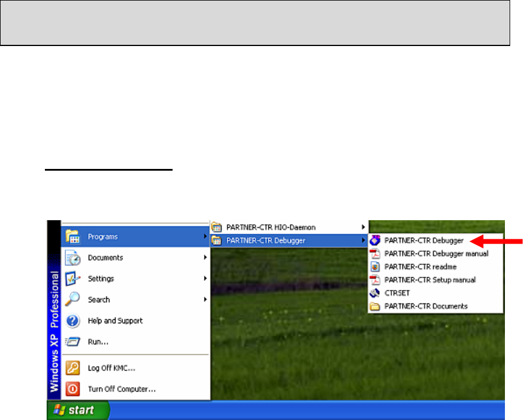Click the Run window icon

click(x=73, y=342)
